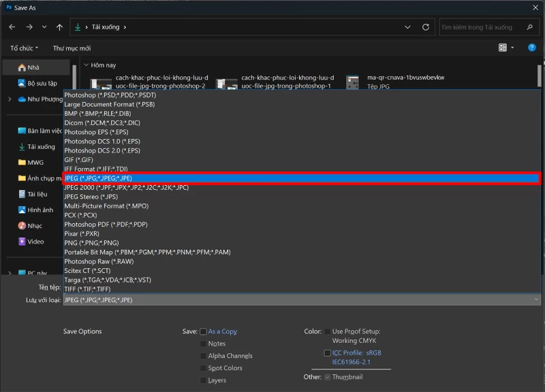Image resolution: width=545 pixels, height=392 pixels.
Task: Enable the As a Copy checkbox
Action: pyautogui.click(x=203, y=331)
